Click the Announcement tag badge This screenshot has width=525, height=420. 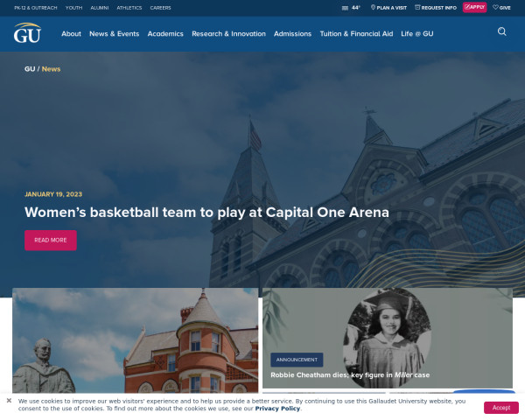click(297, 360)
